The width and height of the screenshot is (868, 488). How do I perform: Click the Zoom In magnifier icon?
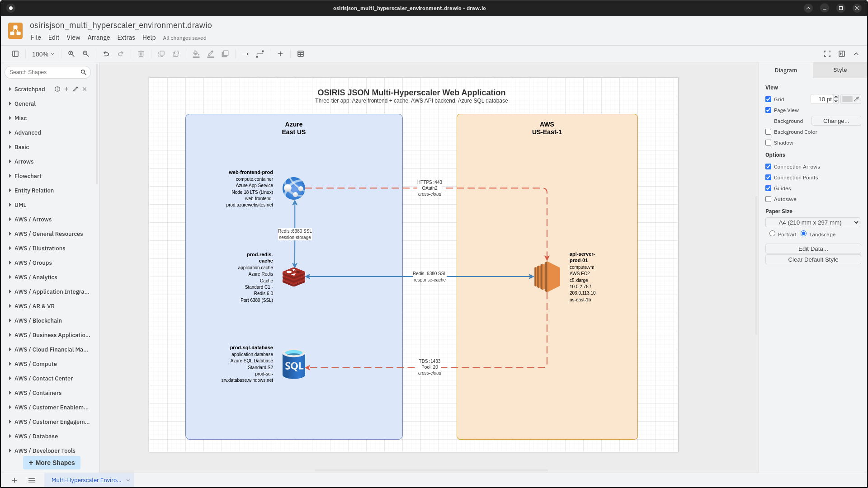(x=71, y=54)
